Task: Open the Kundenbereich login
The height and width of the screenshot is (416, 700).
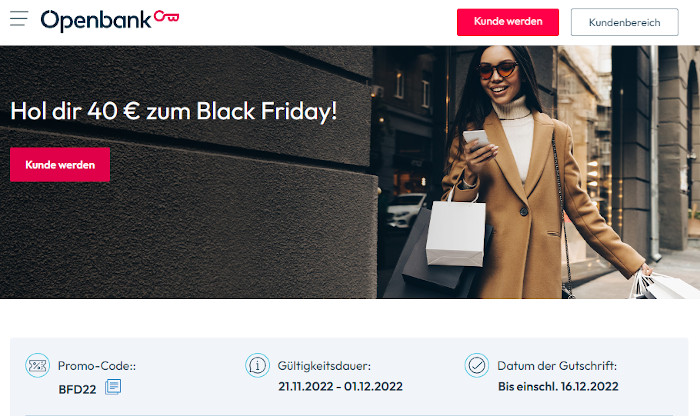Action: pos(625,22)
